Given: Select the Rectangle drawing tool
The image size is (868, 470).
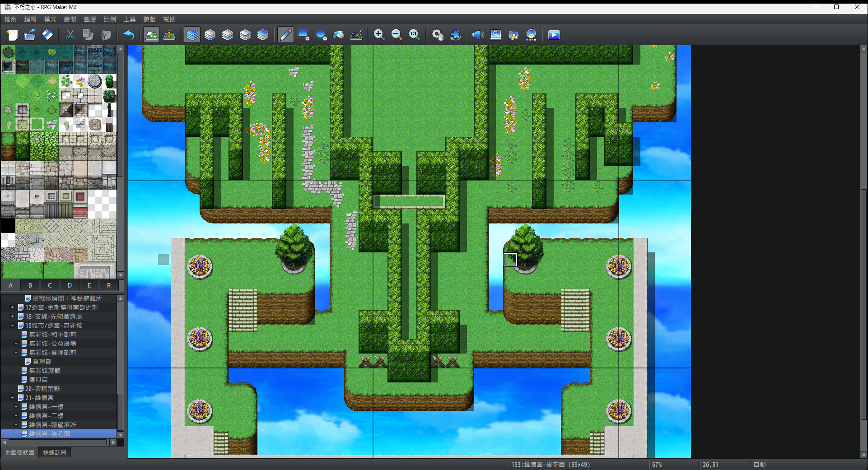Looking at the screenshot, I should click(303, 35).
